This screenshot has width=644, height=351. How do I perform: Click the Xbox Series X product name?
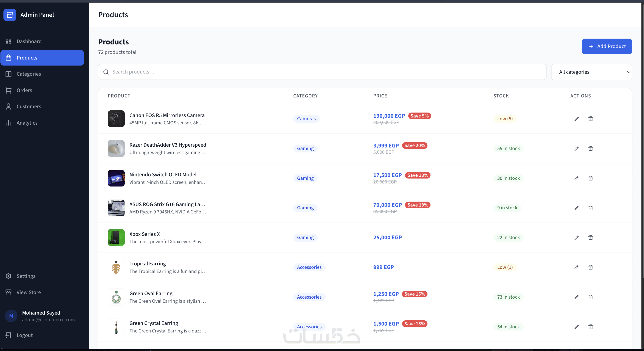(145, 234)
